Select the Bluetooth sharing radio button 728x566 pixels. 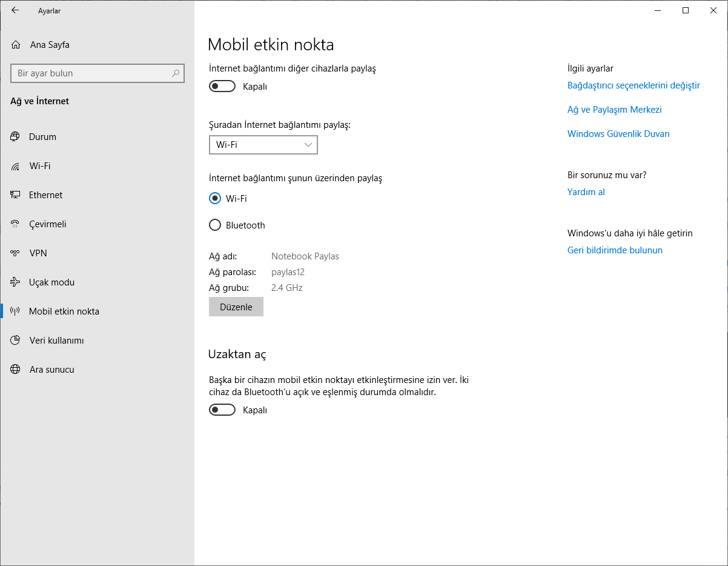point(215,225)
